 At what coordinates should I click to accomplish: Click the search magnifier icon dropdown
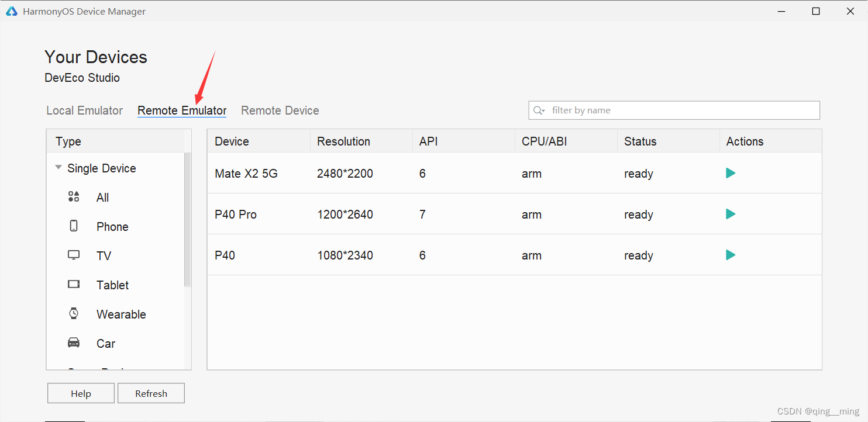coord(539,110)
